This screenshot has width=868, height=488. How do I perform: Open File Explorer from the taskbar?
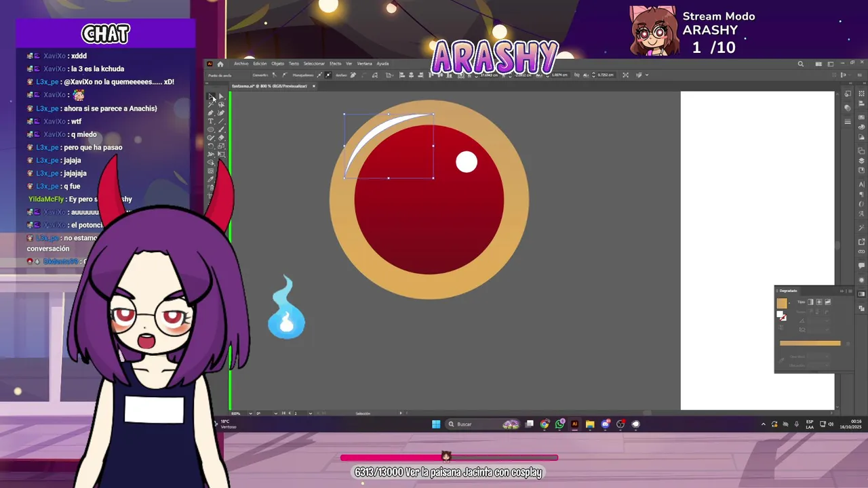tap(590, 424)
